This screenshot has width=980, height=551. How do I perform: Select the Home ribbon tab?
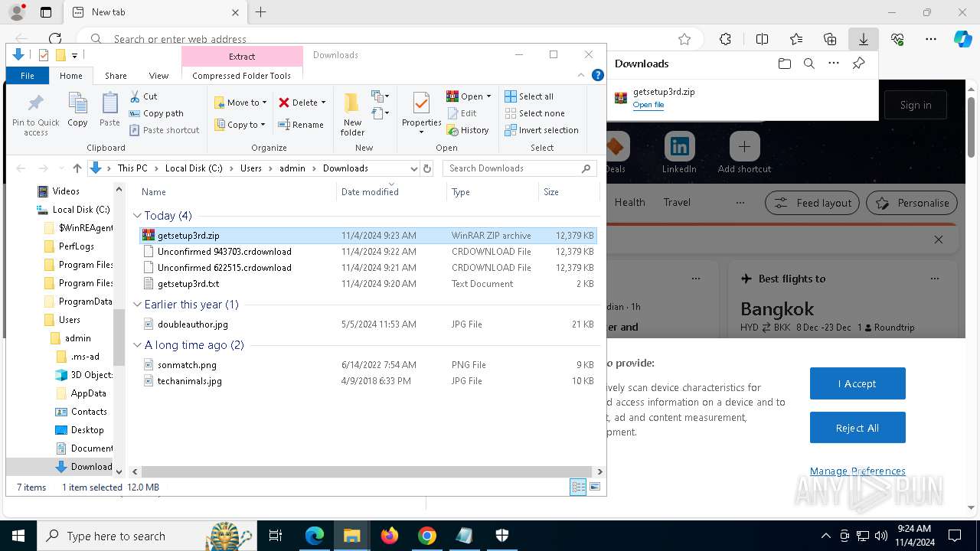(71, 76)
